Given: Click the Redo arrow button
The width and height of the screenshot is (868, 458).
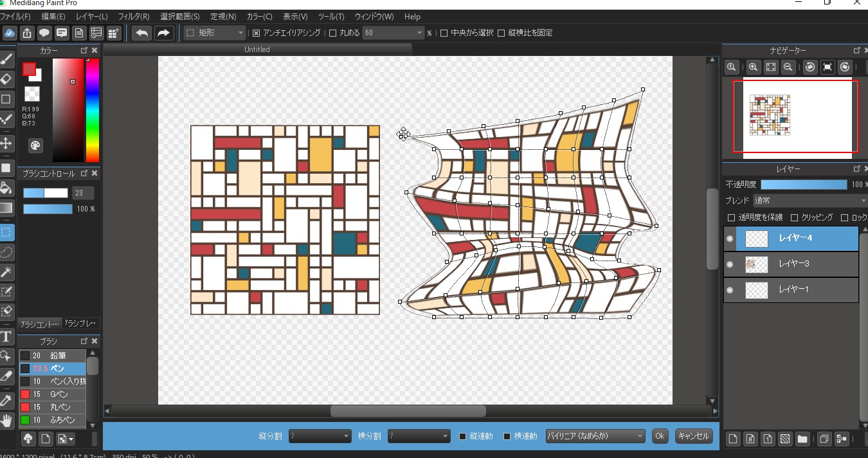Looking at the screenshot, I should [164, 33].
